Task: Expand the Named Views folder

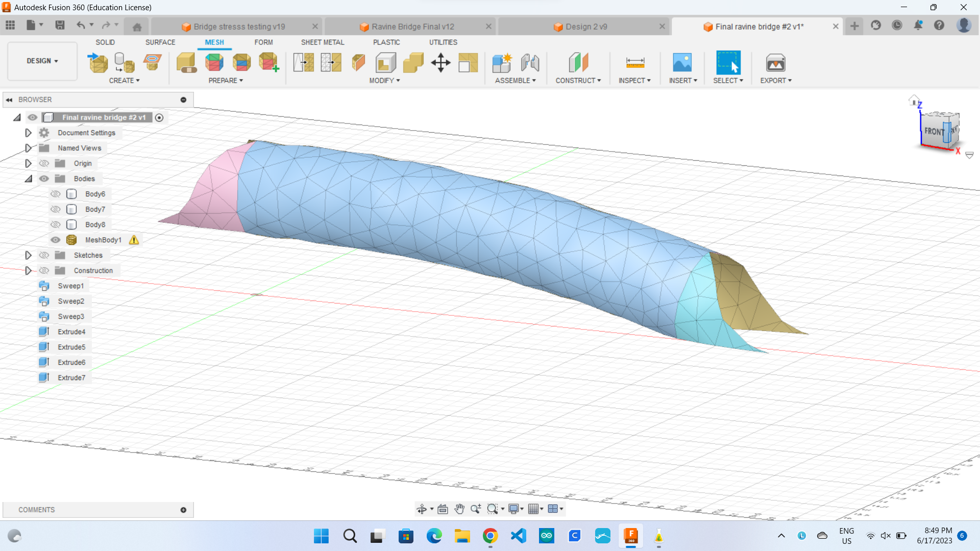Action: (x=28, y=148)
